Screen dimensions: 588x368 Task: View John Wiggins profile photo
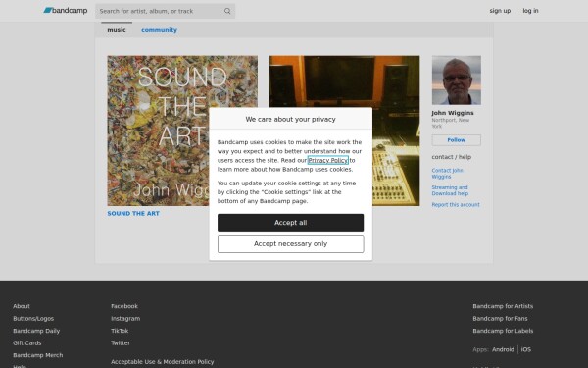(x=456, y=80)
